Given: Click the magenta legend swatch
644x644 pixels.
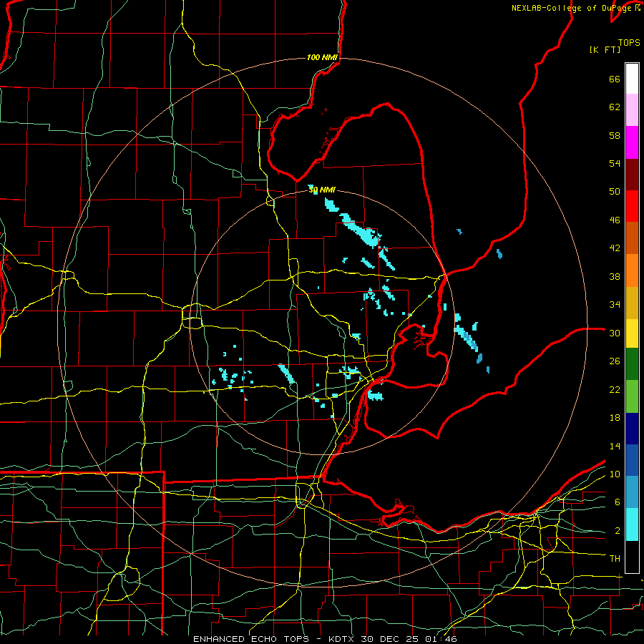Looking at the screenshot, I should tap(632, 142).
